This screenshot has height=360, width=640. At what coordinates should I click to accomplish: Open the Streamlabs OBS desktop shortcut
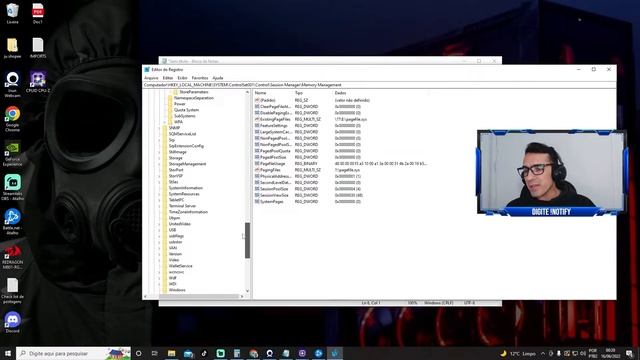click(13, 187)
